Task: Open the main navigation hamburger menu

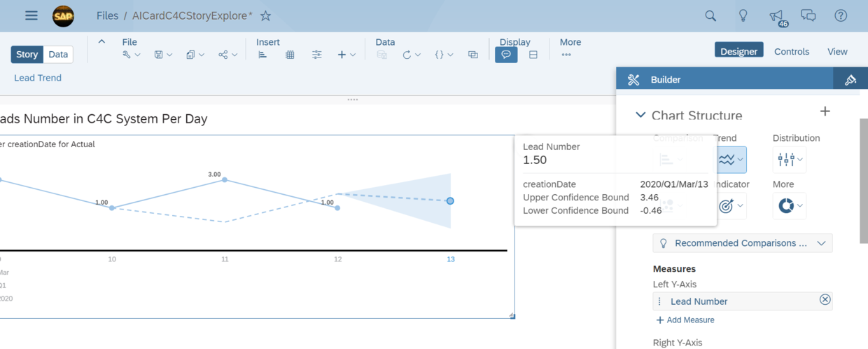Action: point(31,15)
